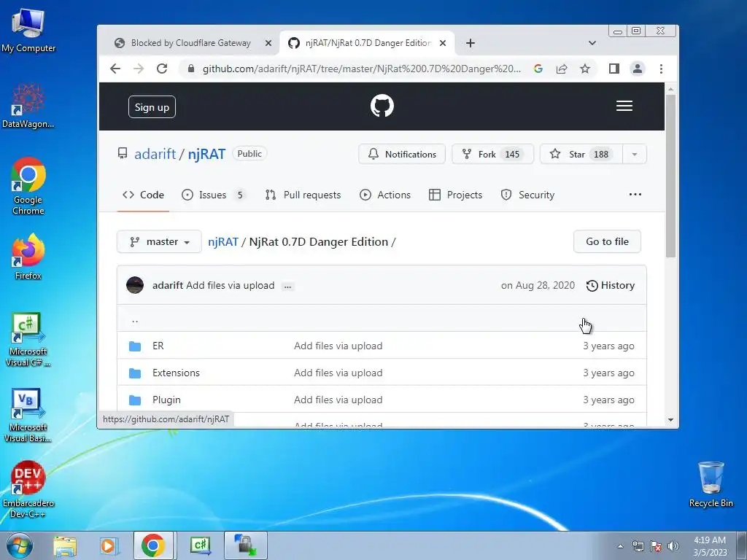747x560 pixels.
Task: Switch to the Issues tab
Action: (x=213, y=195)
